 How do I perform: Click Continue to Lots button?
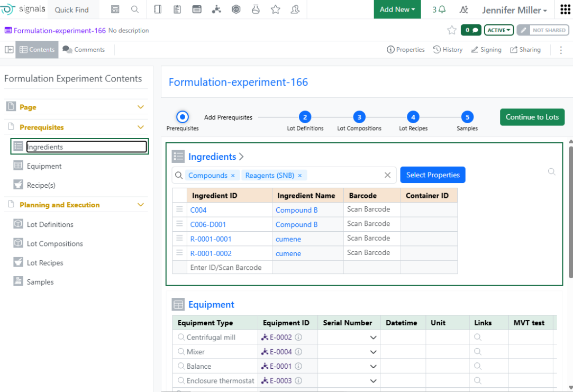tap(532, 117)
